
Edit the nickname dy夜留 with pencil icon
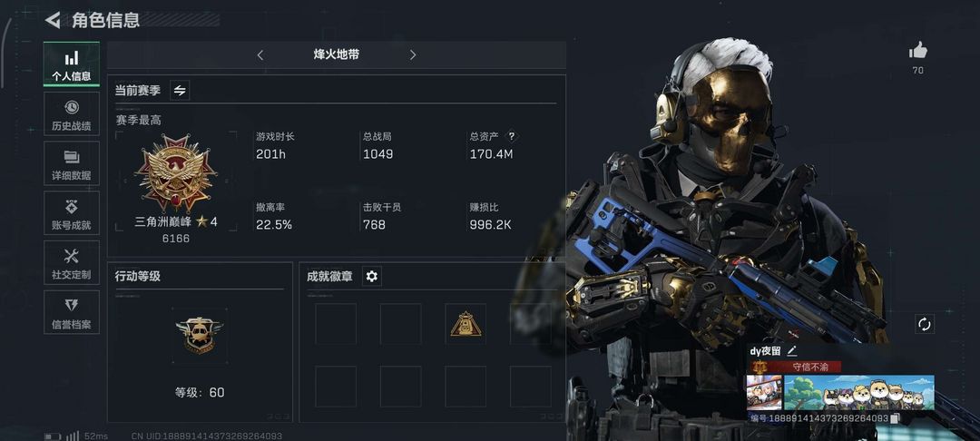tap(792, 351)
